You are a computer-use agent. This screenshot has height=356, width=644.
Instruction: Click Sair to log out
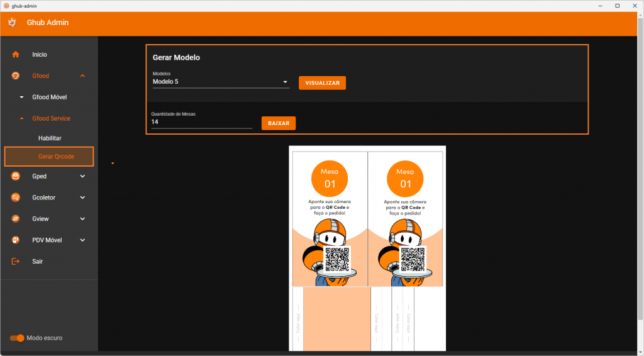(x=37, y=262)
